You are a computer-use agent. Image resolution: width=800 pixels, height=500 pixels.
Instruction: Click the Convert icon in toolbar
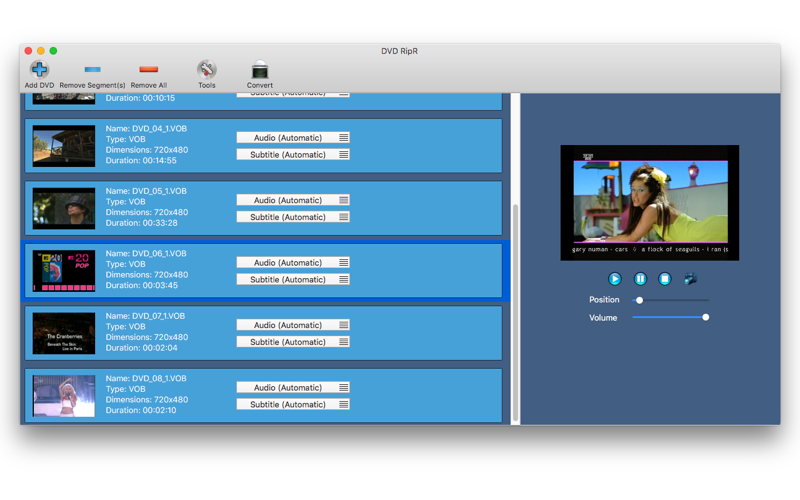pyautogui.click(x=260, y=69)
